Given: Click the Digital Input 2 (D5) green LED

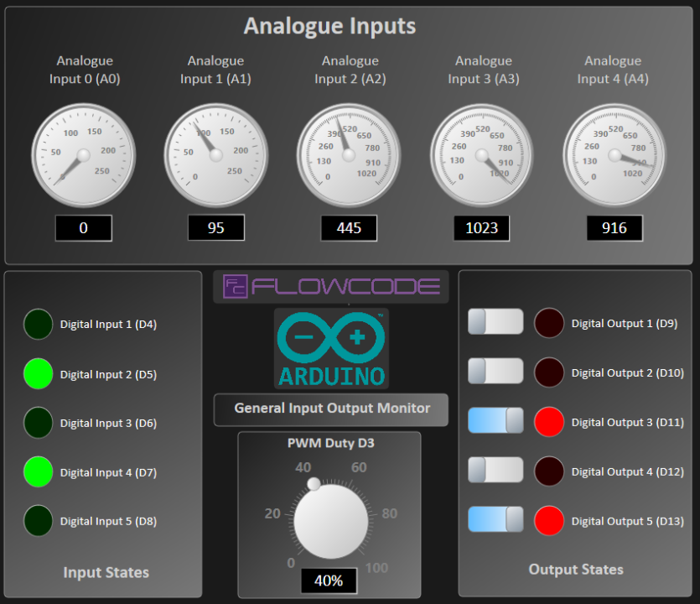Looking at the screenshot, I should 38,373.
